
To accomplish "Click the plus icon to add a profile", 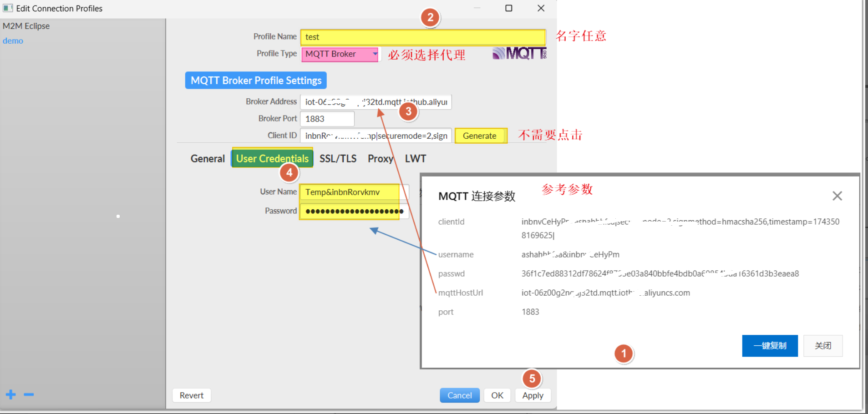I will point(10,394).
